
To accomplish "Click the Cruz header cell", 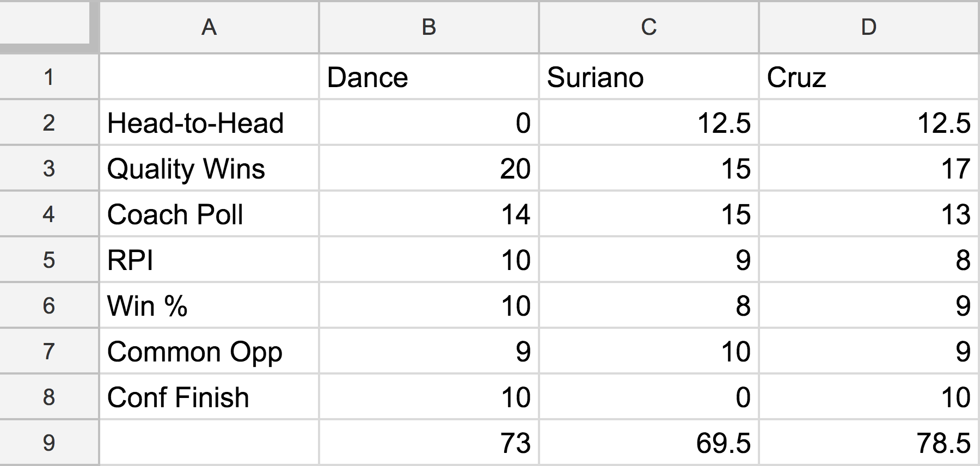I will point(869,77).
